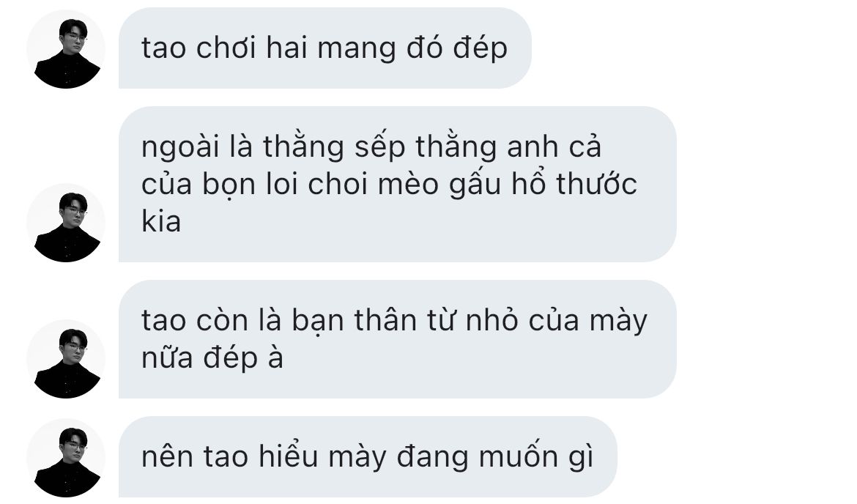This screenshot has width=857, height=504.
Task: Click avatar next to 'ngoài là thằng sếp' message
Action: [x=66, y=223]
